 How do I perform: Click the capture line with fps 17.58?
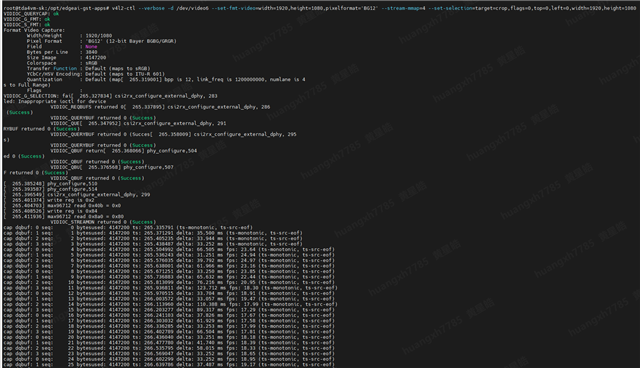point(169,321)
